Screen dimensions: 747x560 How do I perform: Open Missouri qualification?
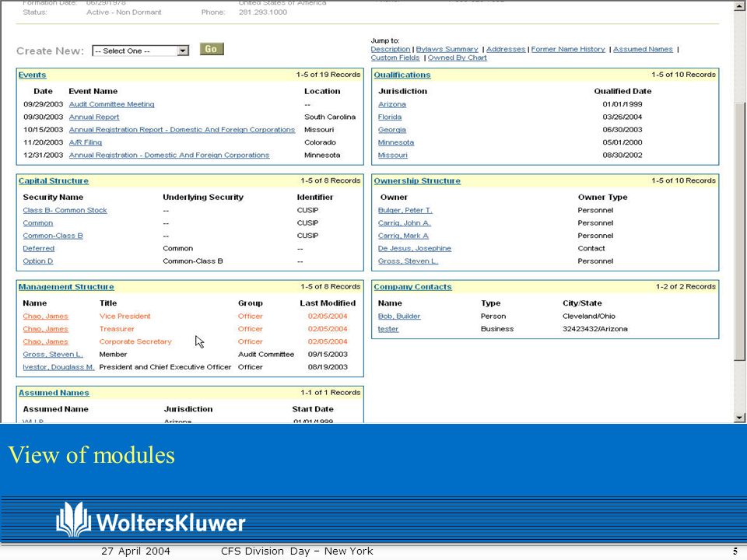[x=392, y=156]
